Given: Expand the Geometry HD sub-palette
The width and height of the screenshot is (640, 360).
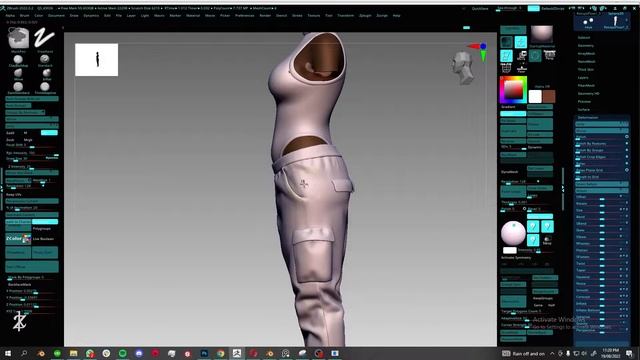Looking at the screenshot, I should tap(588, 93).
